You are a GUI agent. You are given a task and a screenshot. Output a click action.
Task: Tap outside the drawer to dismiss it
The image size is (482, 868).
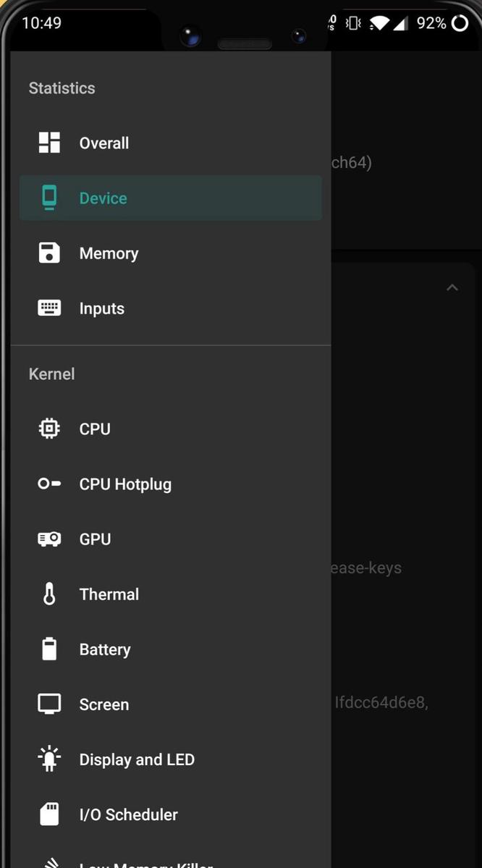coord(405,507)
